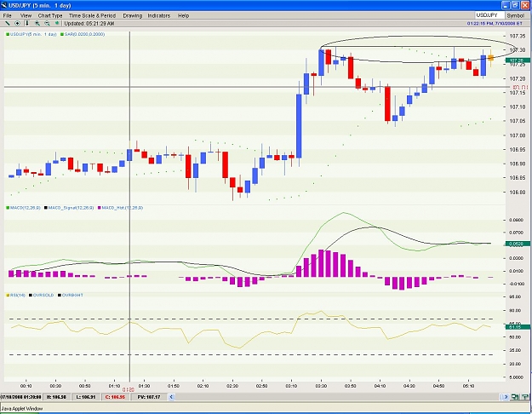Click the red C: close value in status bar

(x=115, y=397)
